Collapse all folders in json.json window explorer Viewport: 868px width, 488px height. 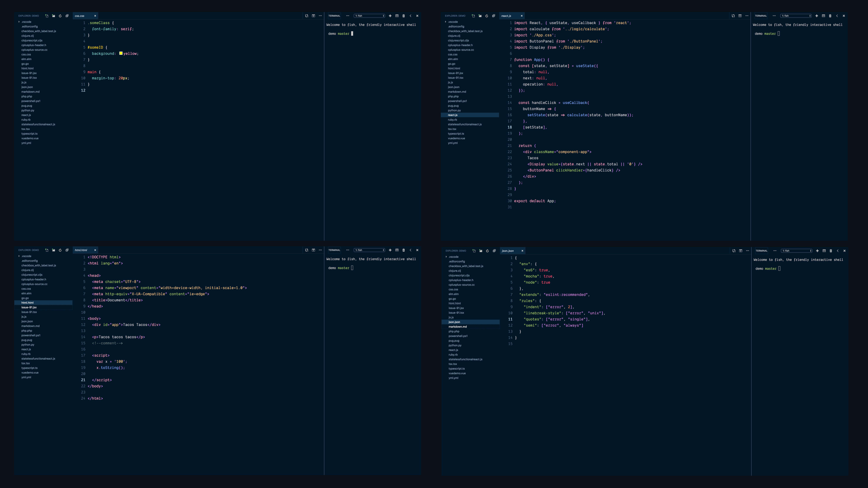pos(494,251)
